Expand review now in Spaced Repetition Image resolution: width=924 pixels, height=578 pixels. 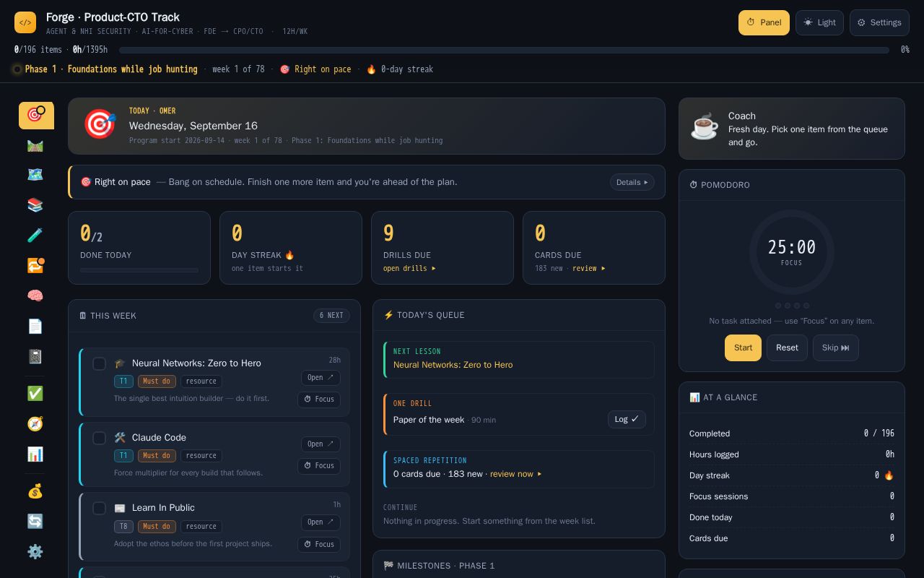tap(515, 474)
